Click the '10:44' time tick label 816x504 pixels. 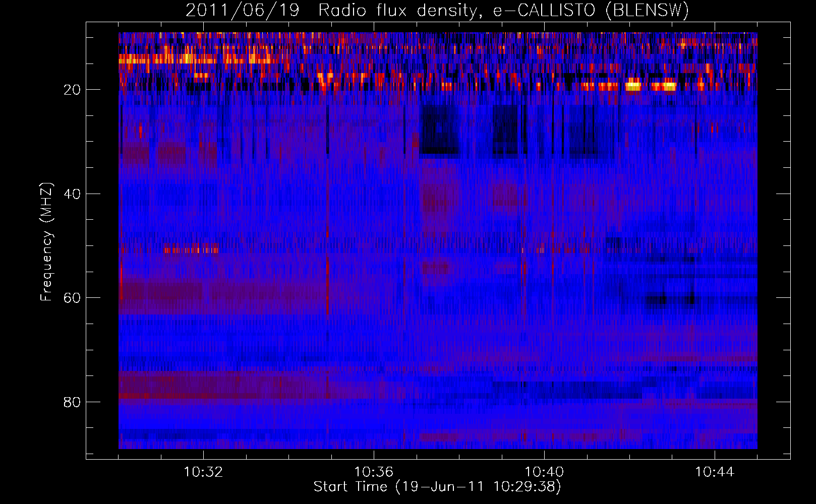pos(715,472)
